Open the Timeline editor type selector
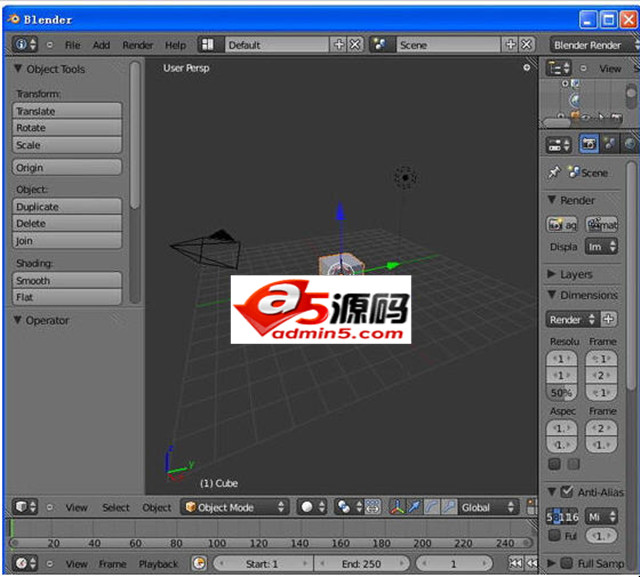Viewport: 640px width, 577px height. pyautogui.click(x=24, y=564)
